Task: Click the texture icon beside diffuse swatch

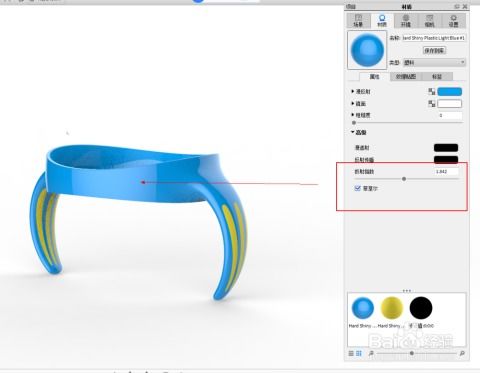Action: [x=432, y=92]
